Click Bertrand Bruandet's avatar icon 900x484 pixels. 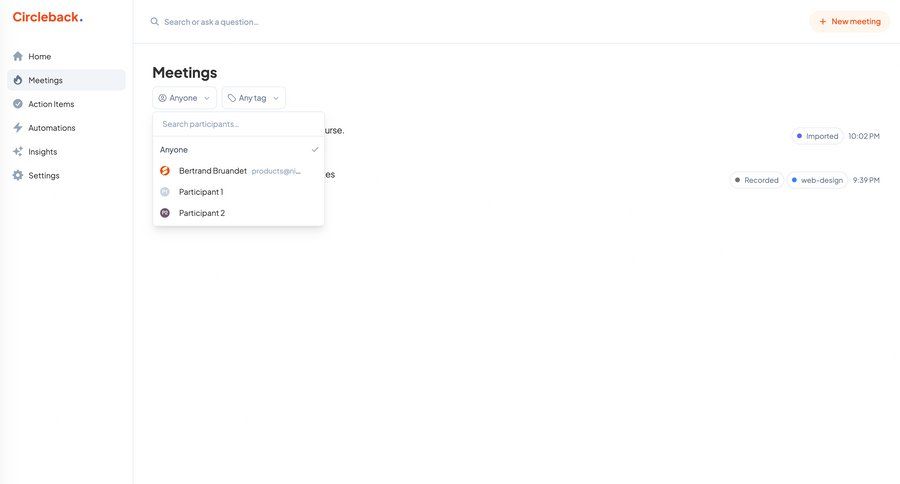point(165,171)
